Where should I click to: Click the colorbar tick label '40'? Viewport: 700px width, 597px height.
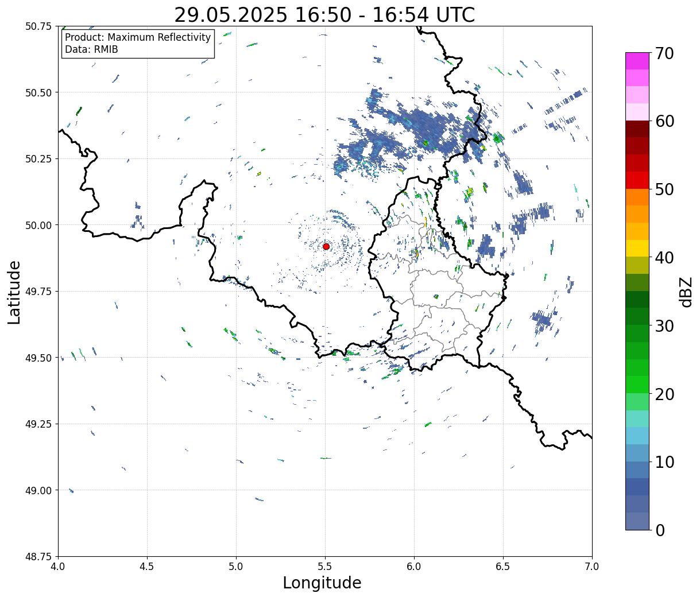coord(664,258)
